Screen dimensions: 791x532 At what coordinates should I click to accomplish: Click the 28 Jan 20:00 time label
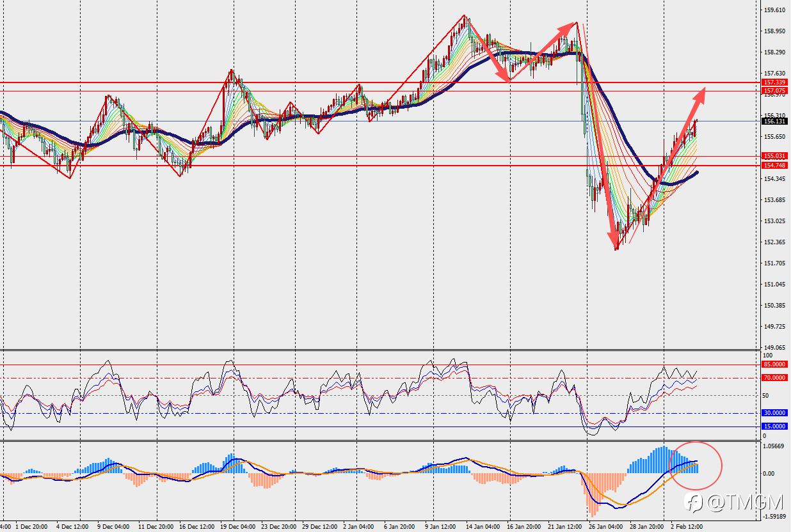[647, 527]
